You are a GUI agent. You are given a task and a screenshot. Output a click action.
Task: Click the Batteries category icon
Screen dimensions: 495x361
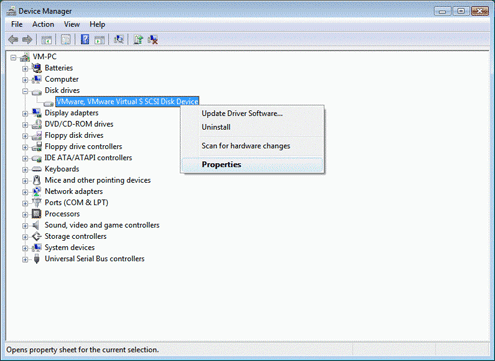click(x=37, y=68)
